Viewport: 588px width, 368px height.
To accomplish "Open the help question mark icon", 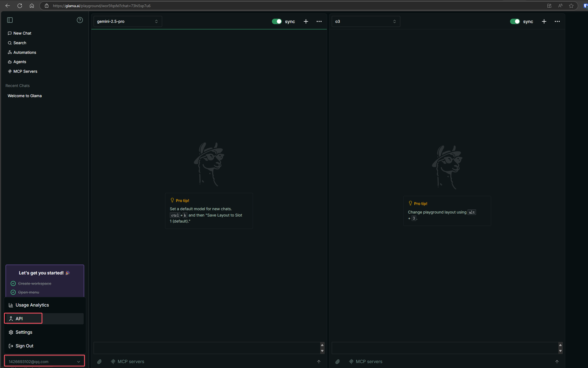I will click(80, 20).
